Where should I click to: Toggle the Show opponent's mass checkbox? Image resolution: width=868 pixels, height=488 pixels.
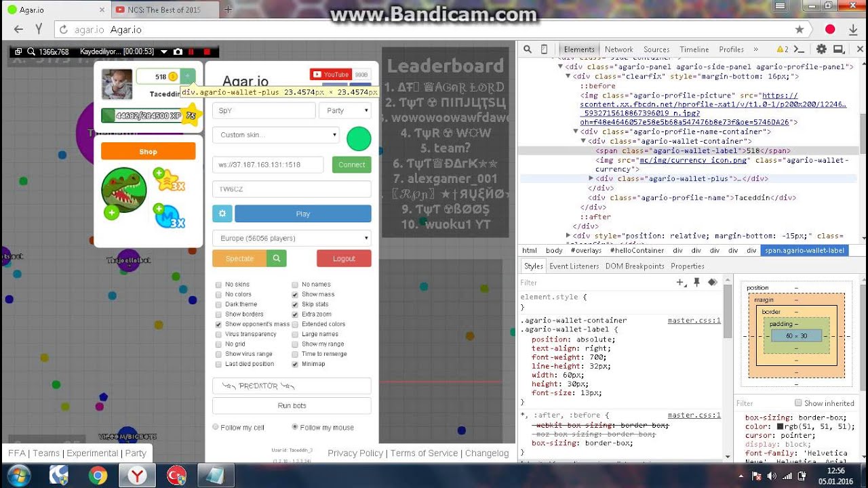(x=218, y=324)
